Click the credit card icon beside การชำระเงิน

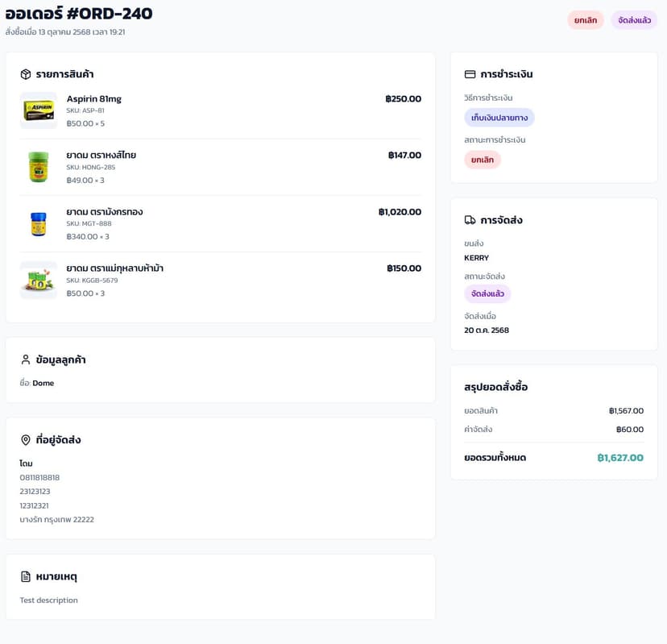coord(470,74)
